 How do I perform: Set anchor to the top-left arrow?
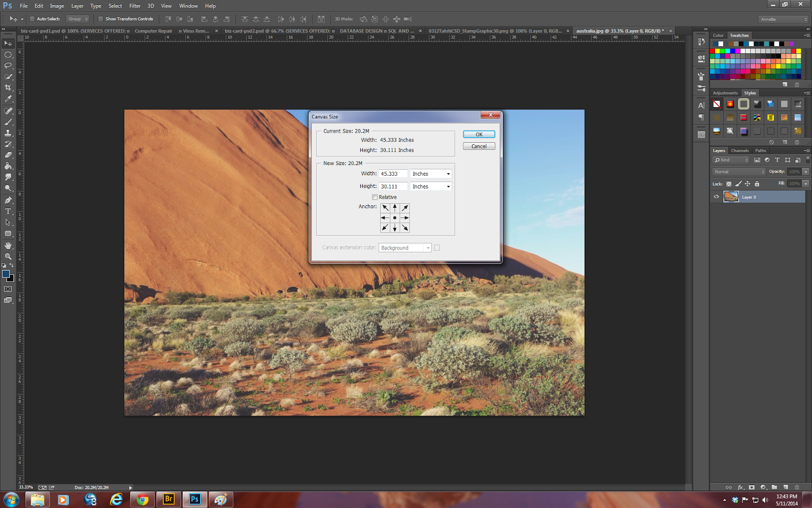pos(385,208)
